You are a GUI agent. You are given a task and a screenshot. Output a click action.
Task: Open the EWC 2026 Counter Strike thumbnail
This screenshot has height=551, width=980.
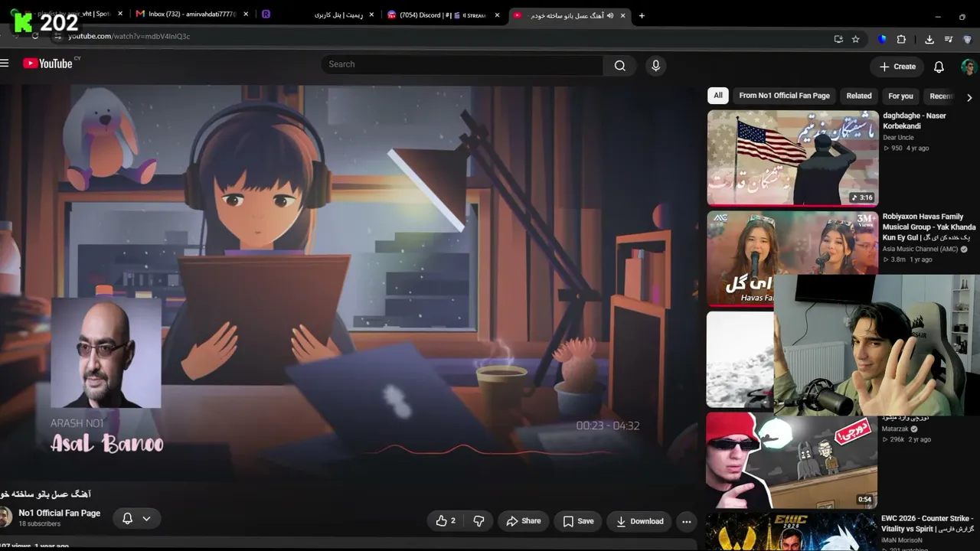pyautogui.click(x=792, y=532)
